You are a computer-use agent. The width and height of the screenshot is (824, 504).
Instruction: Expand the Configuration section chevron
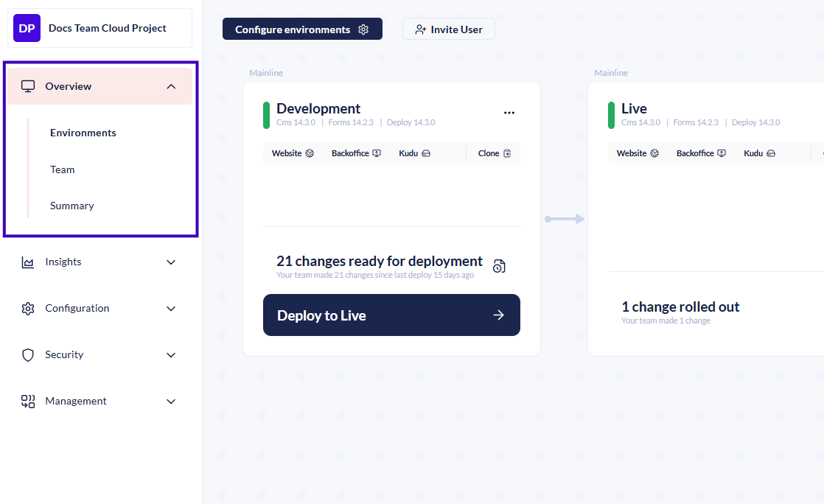(171, 309)
